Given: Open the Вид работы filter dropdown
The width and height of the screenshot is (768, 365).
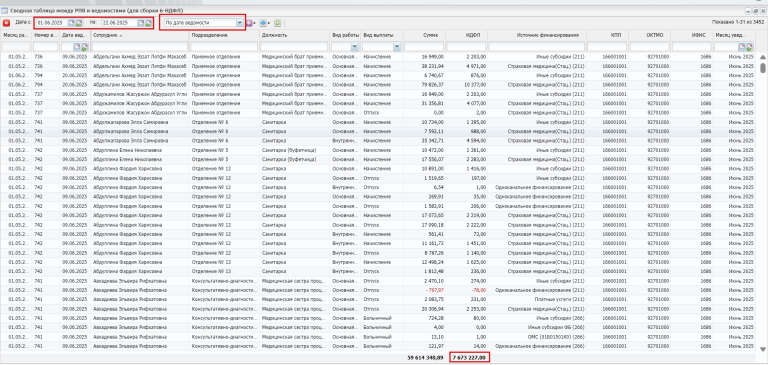Looking at the screenshot, I should [355, 47].
